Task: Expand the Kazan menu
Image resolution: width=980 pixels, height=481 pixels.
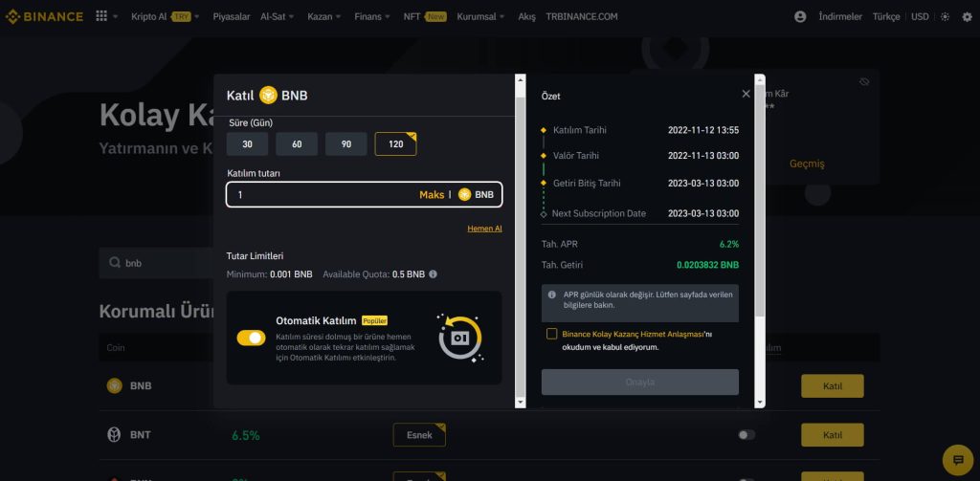Action: pos(323,17)
